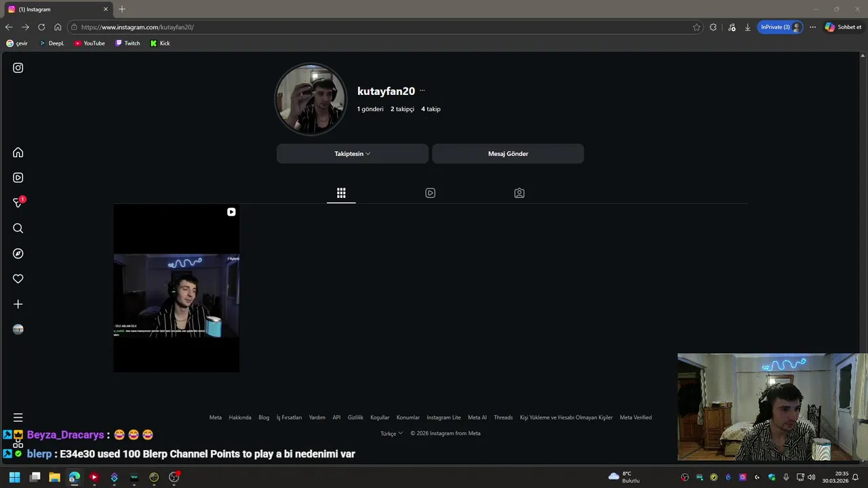The width and height of the screenshot is (868, 488).
Task: Open the Koşullar footer link
Action: point(380,418)
